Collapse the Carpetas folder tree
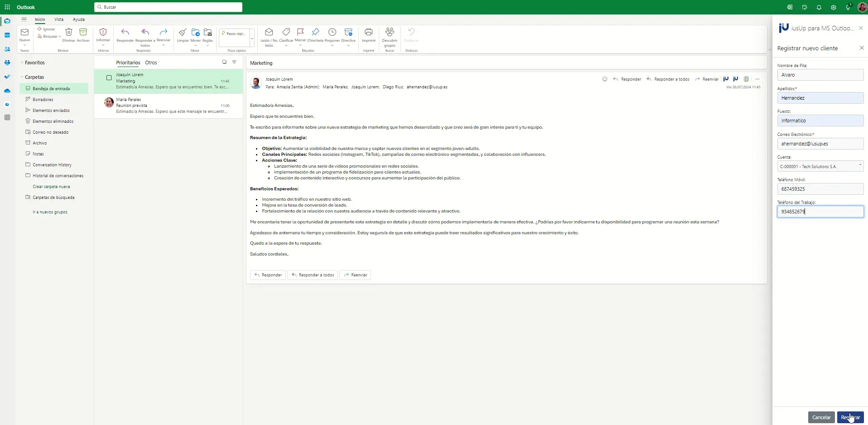 [22, 77]
